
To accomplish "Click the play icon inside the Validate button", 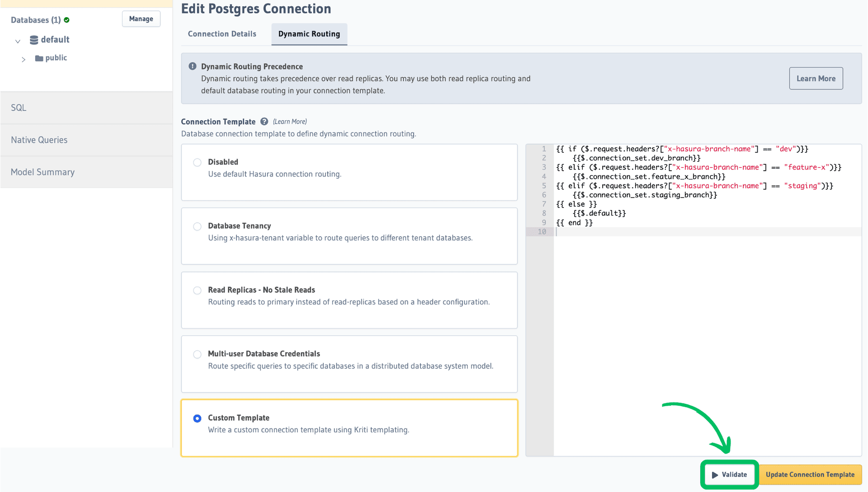I will [x=715, y=475].
